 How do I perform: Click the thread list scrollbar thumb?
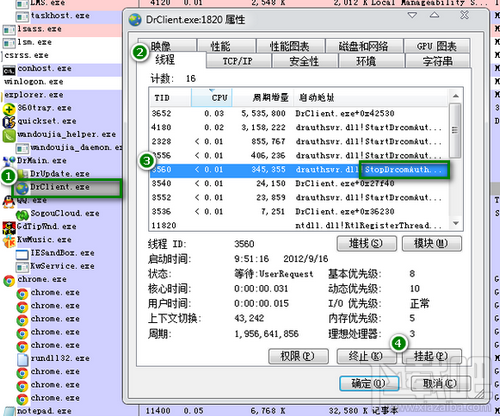pyautogui.click(x=455, y=130)
